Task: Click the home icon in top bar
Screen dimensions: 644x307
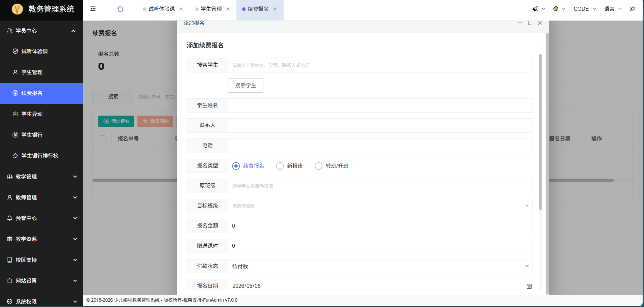Action: click(x=120, y=9)
